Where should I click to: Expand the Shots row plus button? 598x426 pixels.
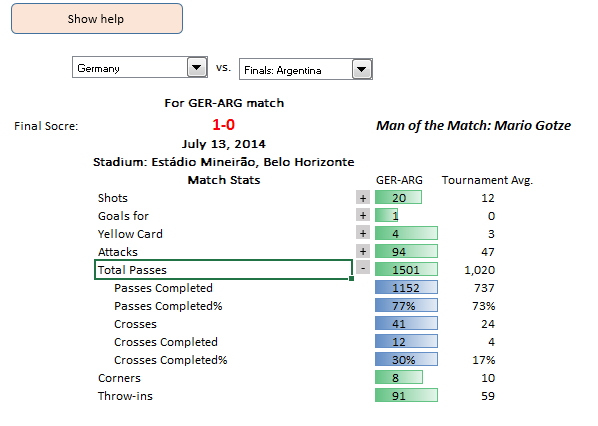click(x=363, y=198)
